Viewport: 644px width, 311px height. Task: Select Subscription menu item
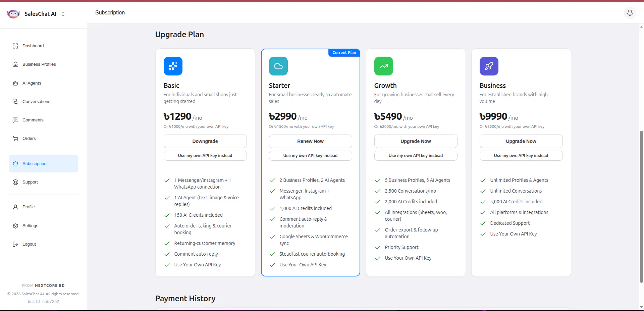[x=43, y=164]
